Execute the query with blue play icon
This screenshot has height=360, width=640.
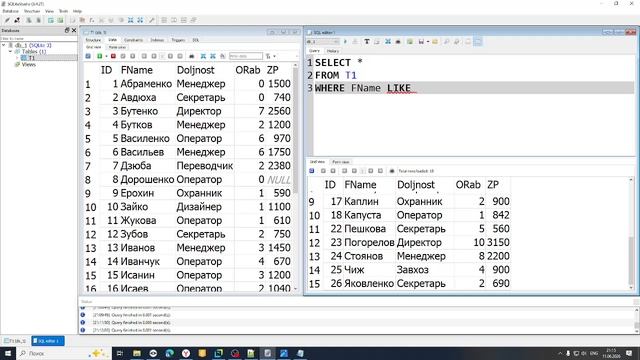tap(345, 42)
